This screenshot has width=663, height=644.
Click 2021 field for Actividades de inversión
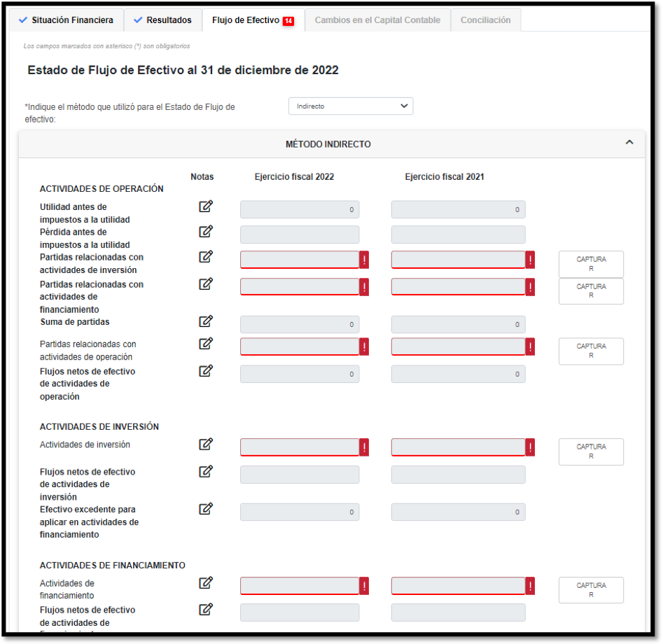[458, 447]
